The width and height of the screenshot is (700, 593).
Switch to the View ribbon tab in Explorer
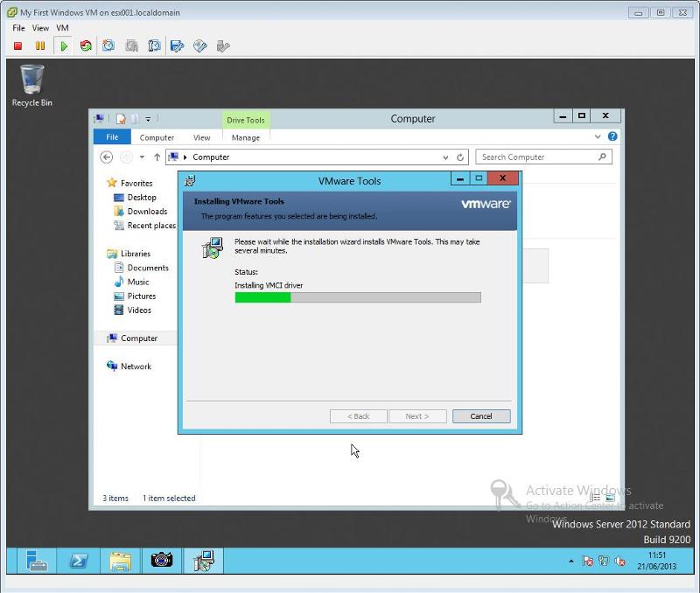202,137
